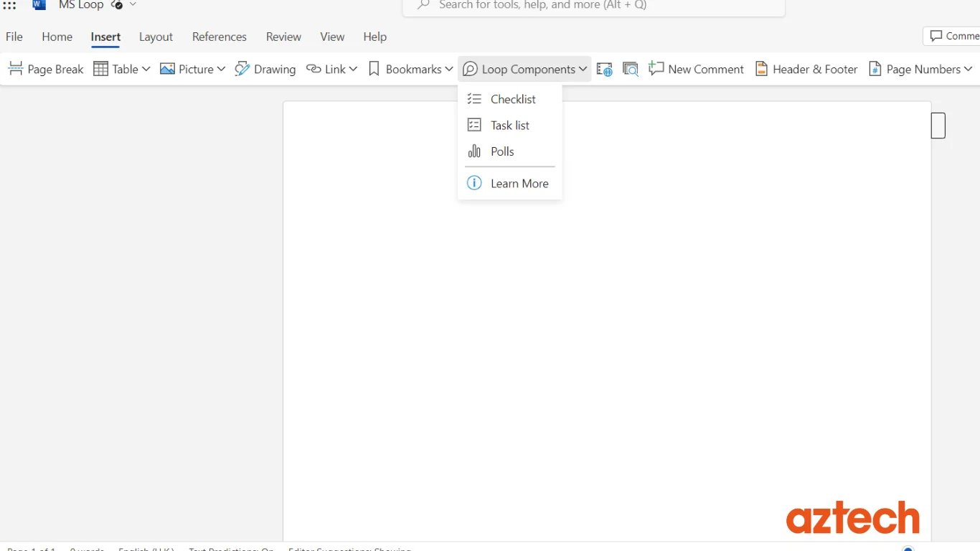This screenshot has height=551, width=980.
Task: Open the References ribbon tab
Action: (219, 37)
